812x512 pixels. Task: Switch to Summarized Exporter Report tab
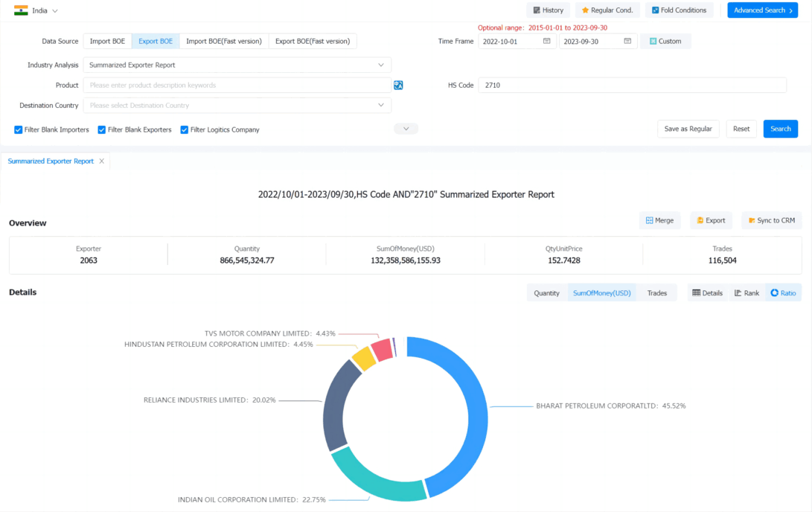click(51, 161)
